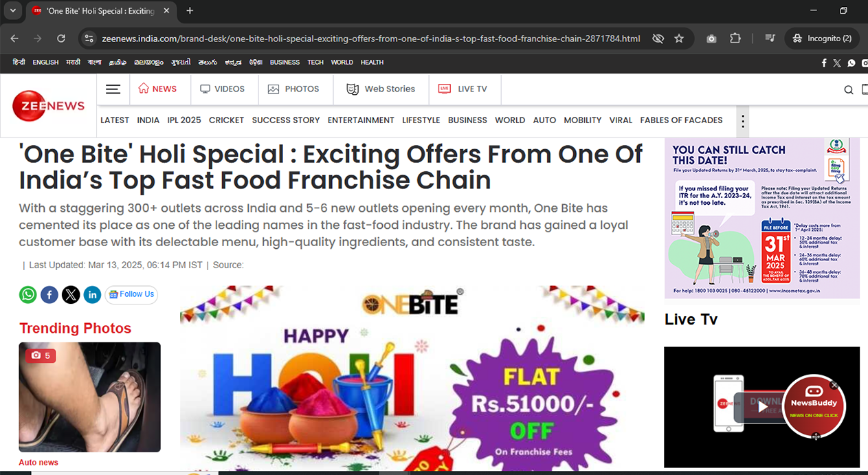Open the Trending Photos sandal thumbnail
The height and width of the screenshot is (475, 868).
point(89,397)
